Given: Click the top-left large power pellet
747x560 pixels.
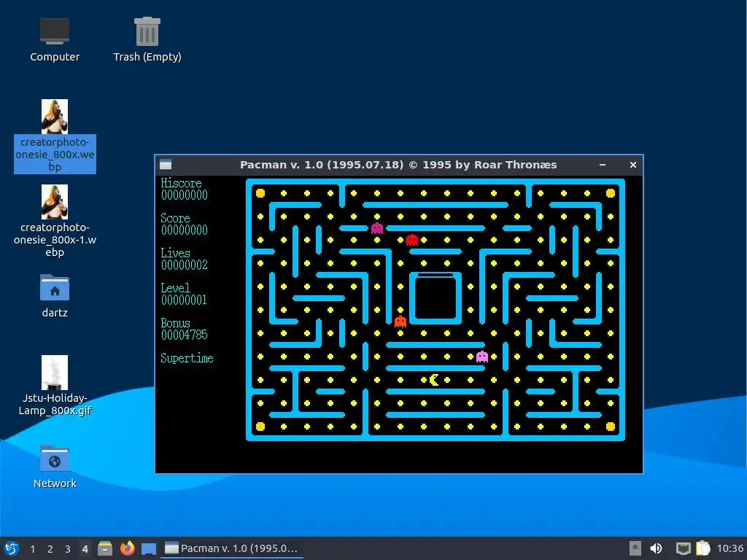Looking at the screenshot, I should (x=260, y=192).
